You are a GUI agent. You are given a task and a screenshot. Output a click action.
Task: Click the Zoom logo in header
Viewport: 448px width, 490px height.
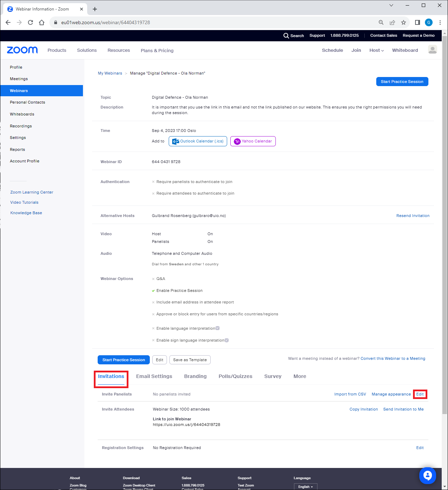(x=22, y=50)
